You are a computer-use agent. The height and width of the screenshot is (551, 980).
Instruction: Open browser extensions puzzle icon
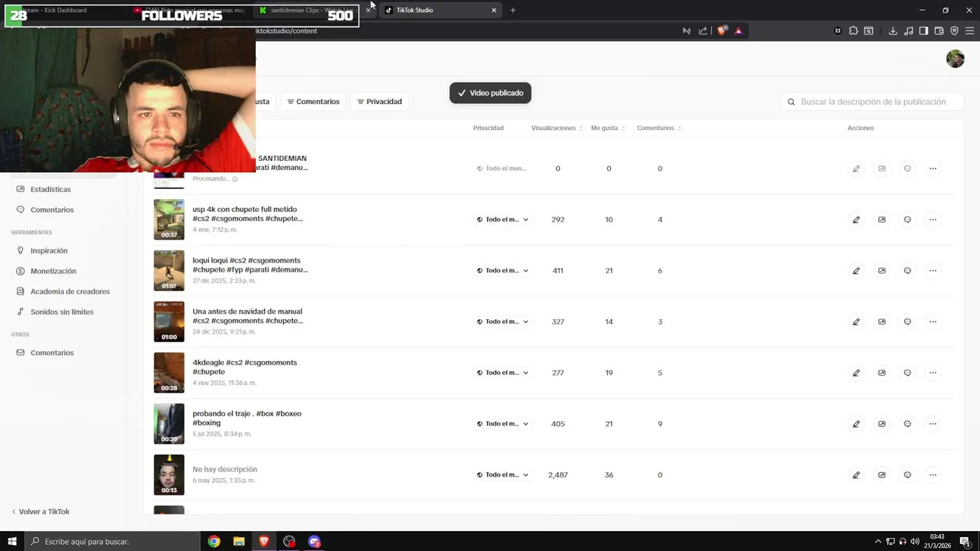(x=853, y=31)
